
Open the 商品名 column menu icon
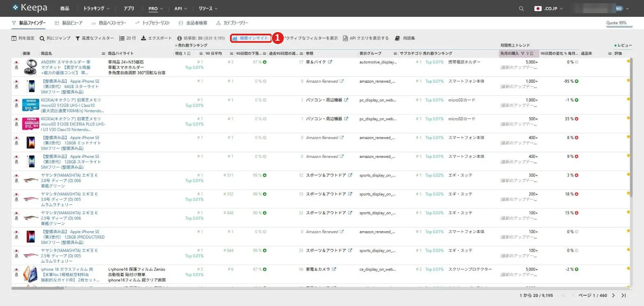coord(103,53)
